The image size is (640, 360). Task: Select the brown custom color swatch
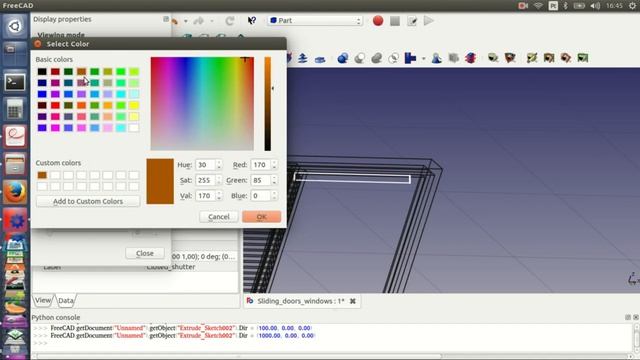coord(42,175)
